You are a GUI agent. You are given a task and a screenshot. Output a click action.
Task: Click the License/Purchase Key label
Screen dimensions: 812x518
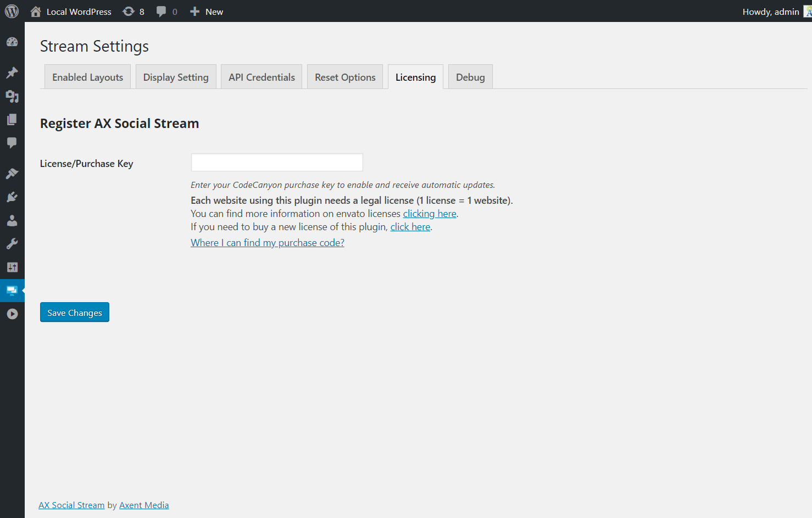pyautogui.click(x=87, y=164)
